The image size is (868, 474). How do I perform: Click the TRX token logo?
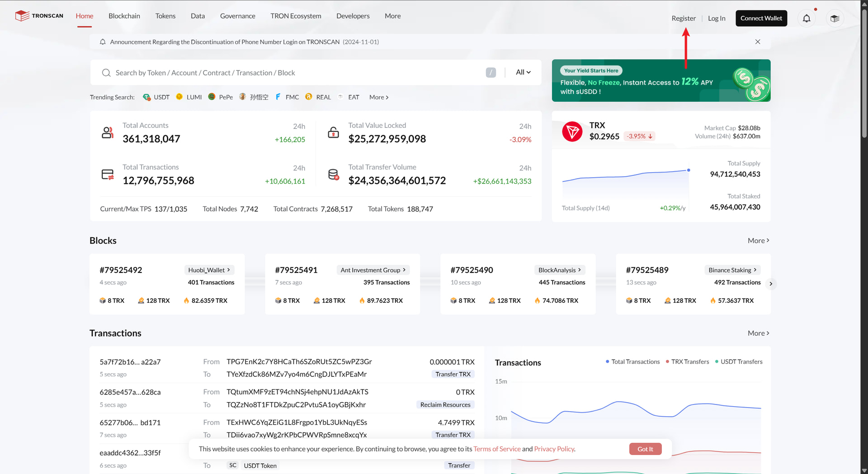572,131
